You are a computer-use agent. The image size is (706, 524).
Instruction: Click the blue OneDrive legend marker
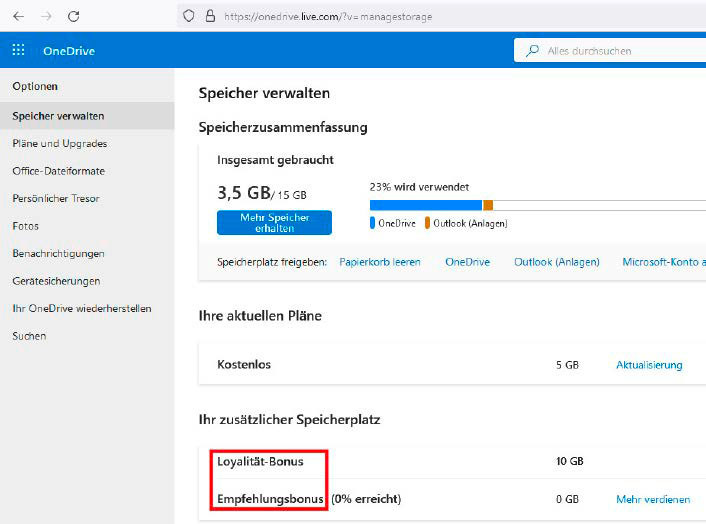point(372,223)
